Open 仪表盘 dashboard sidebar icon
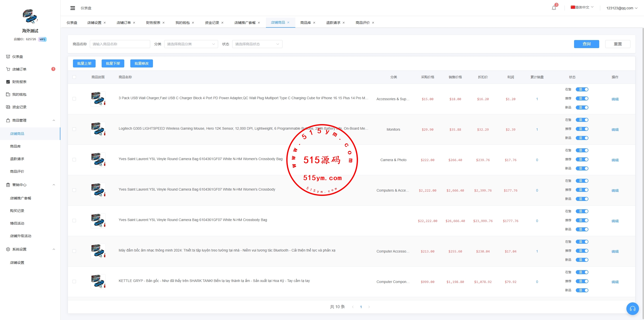 [x=8, y=57]
